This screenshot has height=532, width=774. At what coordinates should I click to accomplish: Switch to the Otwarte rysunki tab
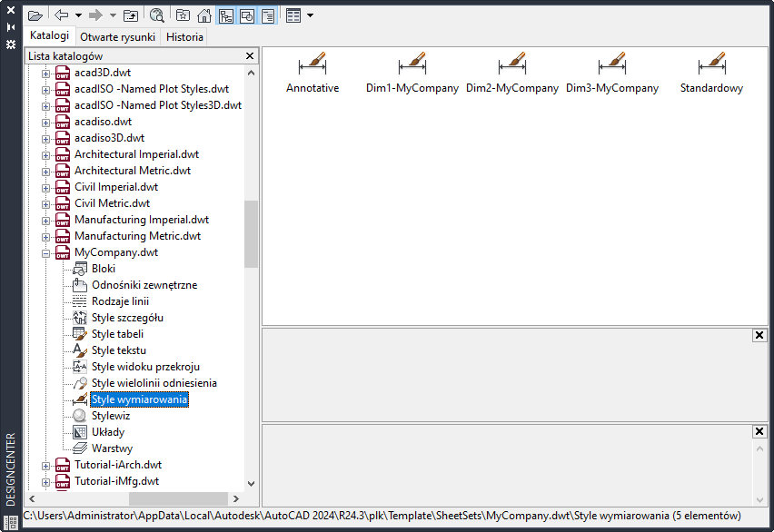[x=117, y=37]
